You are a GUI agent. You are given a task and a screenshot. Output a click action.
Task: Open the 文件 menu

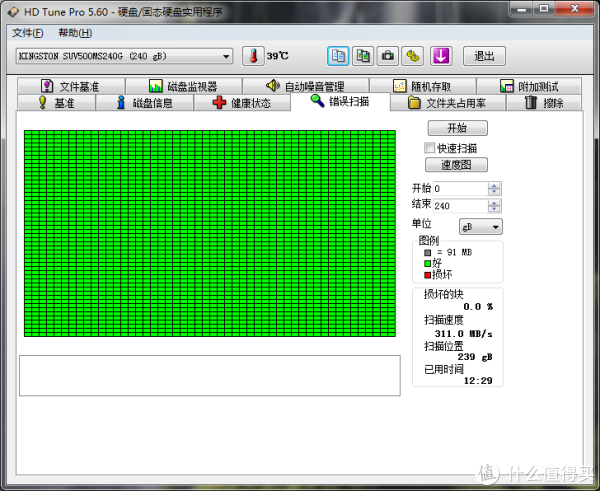point(28,33)
